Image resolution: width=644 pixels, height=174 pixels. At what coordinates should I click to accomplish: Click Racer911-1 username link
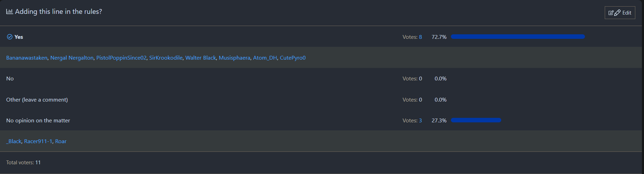click(x=38, y=141)
